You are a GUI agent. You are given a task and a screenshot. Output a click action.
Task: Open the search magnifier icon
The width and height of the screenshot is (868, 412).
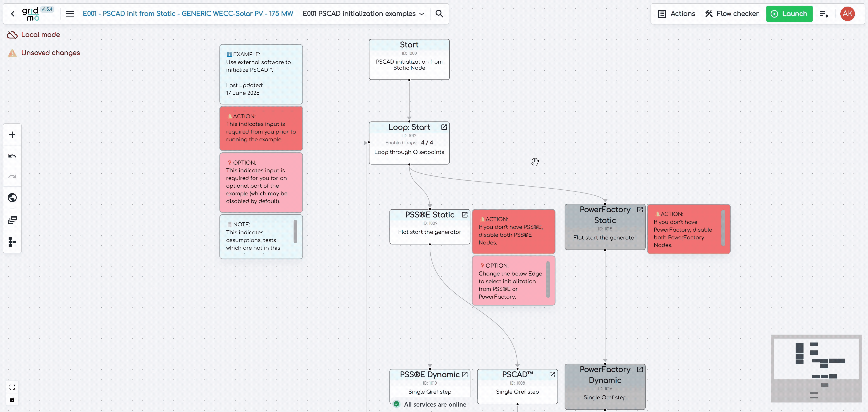439,14
